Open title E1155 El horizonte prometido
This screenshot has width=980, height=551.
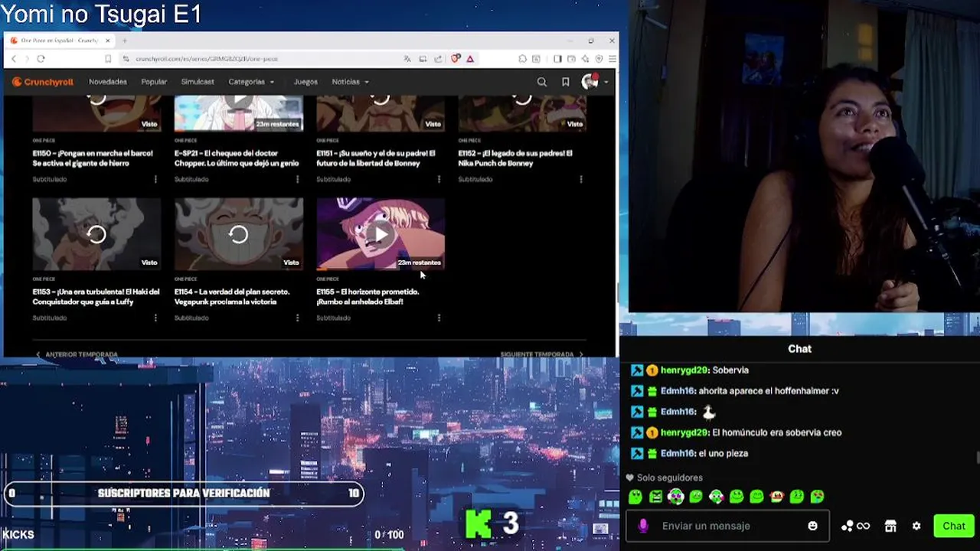[x=367, y=297]
